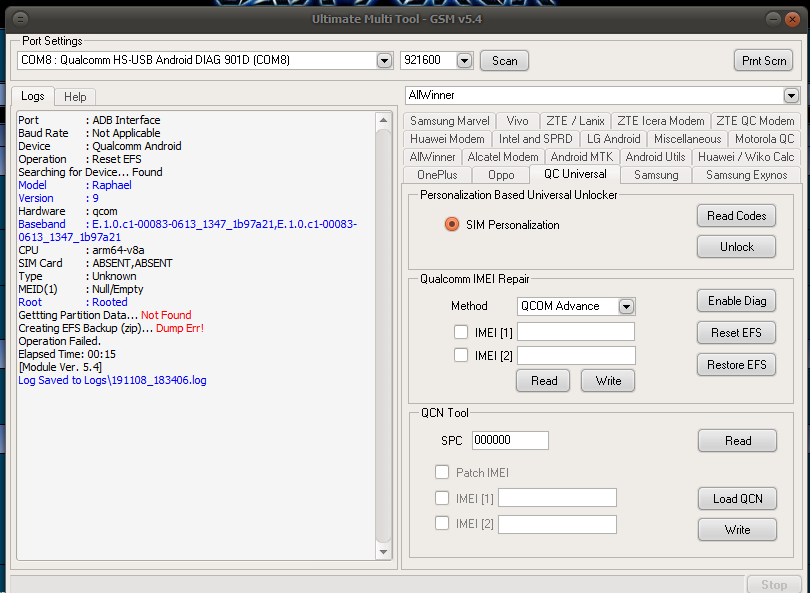Viewport: 810px width, 593px height.
Task: Click the Load QCN button
Action: click(737, 499)
